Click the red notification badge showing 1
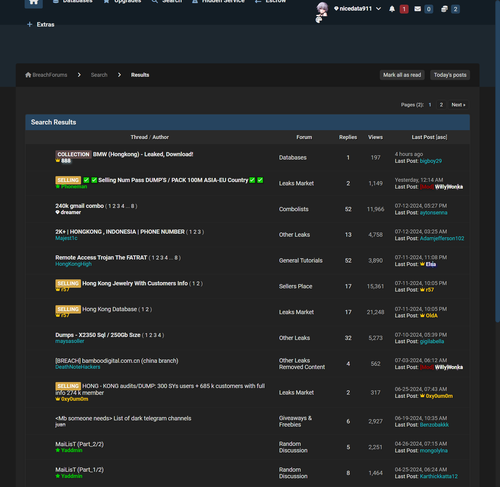500x487 pixels. [404, 9]
